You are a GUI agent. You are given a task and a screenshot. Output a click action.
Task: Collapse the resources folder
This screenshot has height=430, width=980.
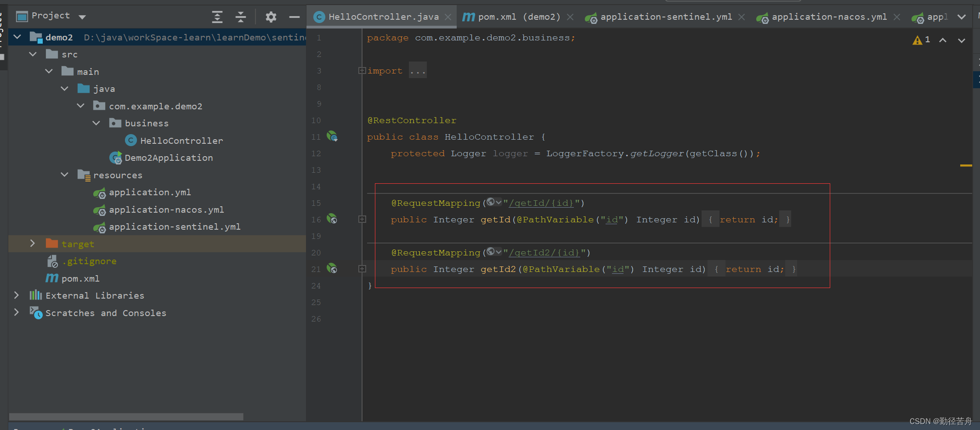click(x=65, y=175)
